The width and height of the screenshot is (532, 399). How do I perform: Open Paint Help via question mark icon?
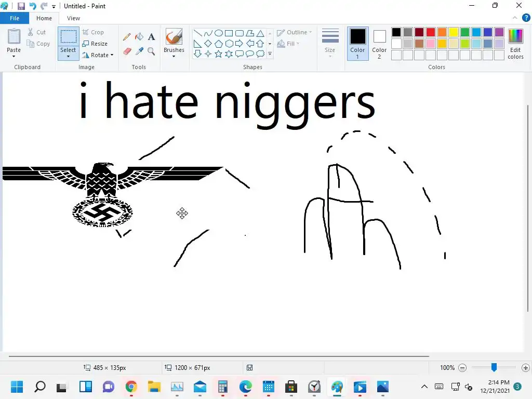pos(526,18)
